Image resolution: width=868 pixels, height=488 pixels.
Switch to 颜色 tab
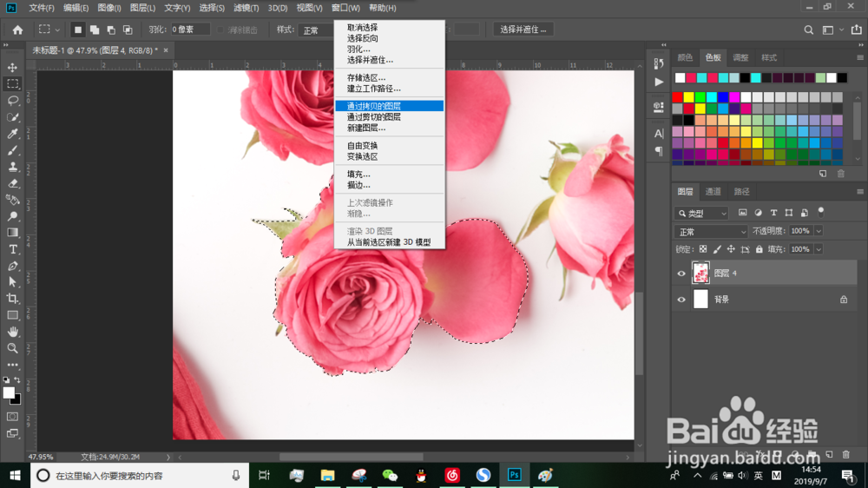(x=686, y=57)
